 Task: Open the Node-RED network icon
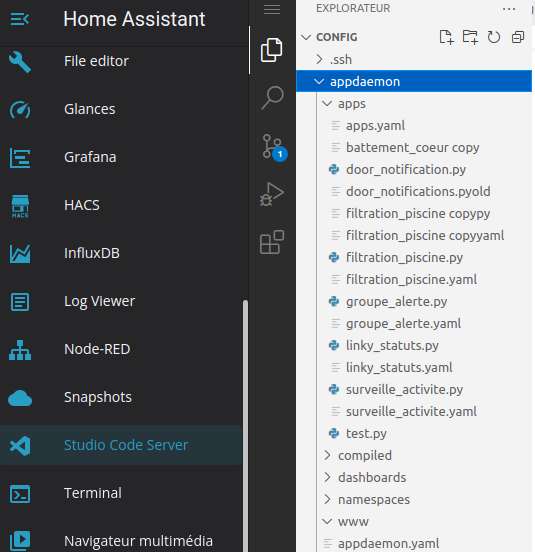pyautogui.click(x=20, y=350)
